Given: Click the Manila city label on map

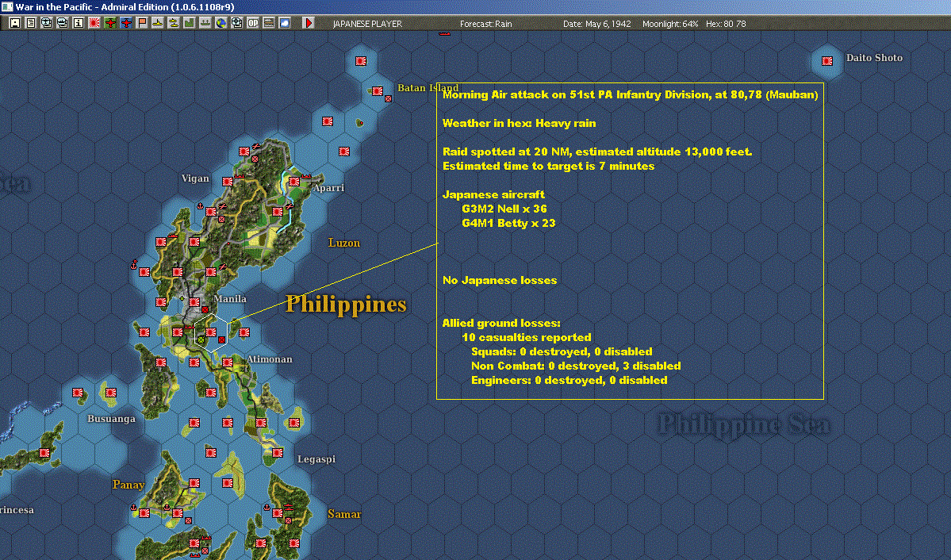Looking at the screenshot, I should click(x=230, y=298).
